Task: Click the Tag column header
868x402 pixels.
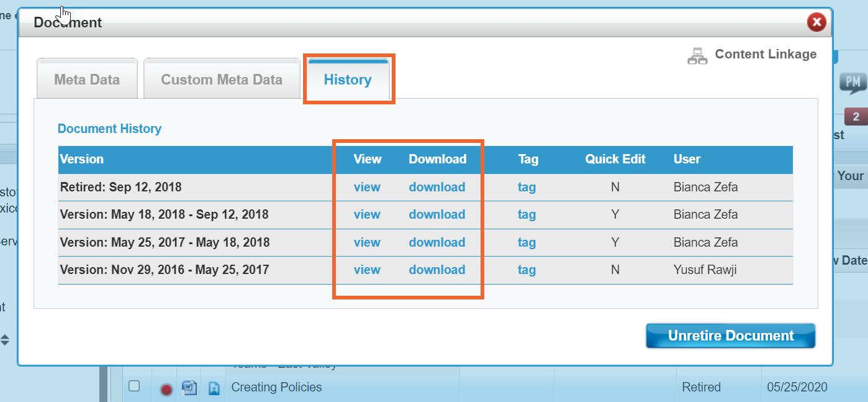Action: click(x=528, y=159)
